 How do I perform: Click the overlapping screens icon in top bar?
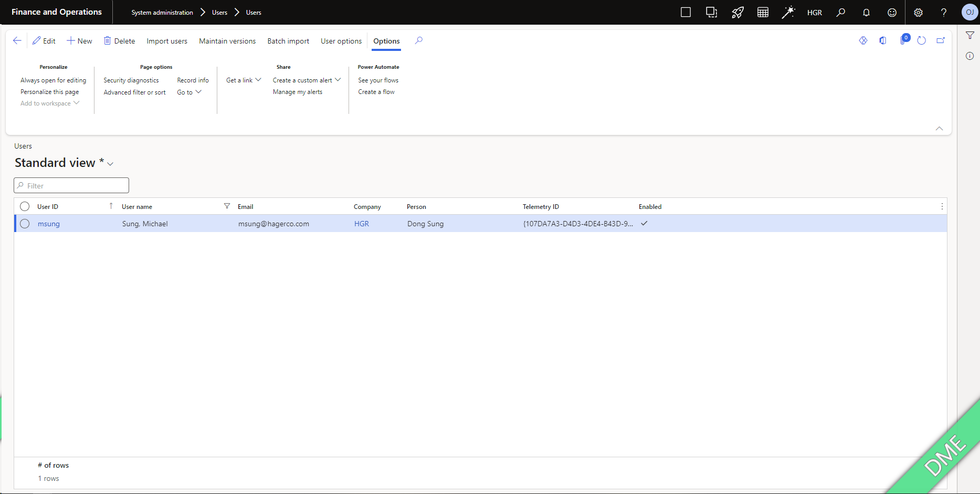pos(711,12)
